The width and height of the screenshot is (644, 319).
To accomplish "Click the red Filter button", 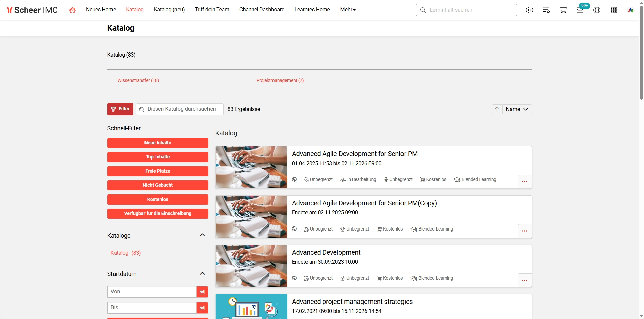I will coord(120,109).
